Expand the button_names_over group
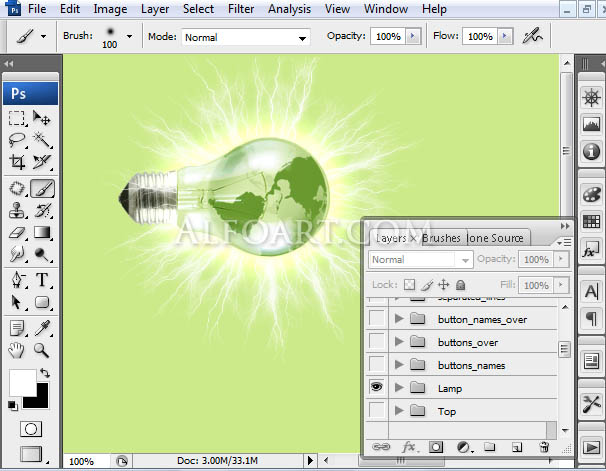The image size is (606, 471). 399,319
